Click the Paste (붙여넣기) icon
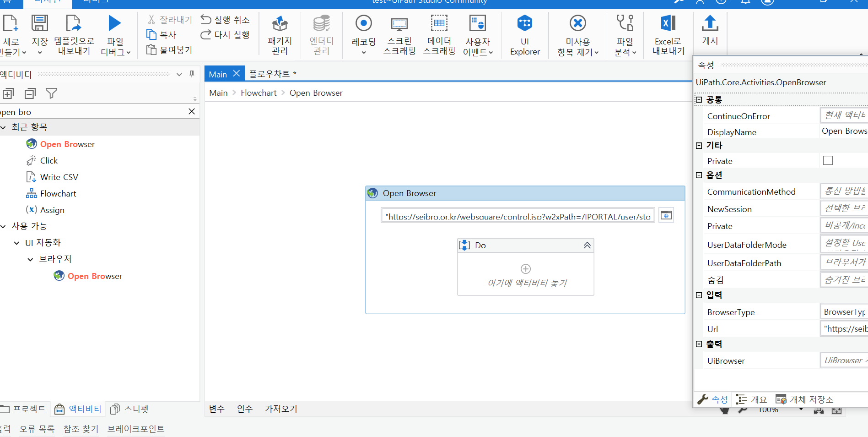Image resolution: width=868 pixels, height=437 pixels. (x=151, y=49)
